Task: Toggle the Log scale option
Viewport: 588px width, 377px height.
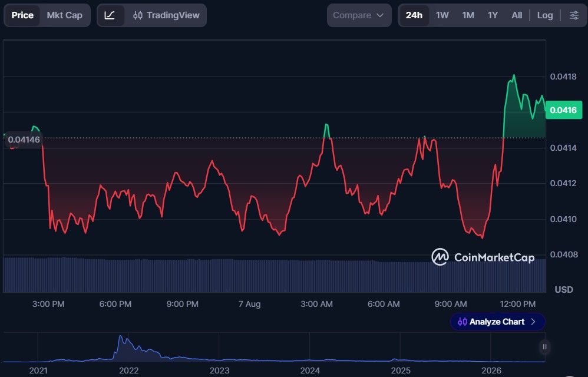Action: coord(545,15)
